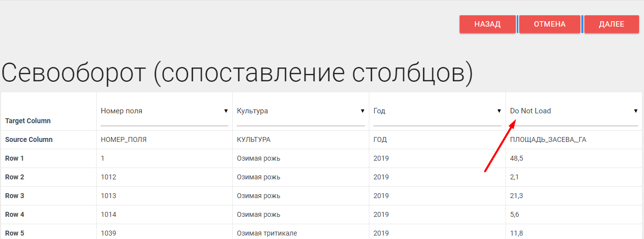This screenshot has height=239, width=644.
Task: Select the 48,5 area value cell
Action: click(517, 159)
